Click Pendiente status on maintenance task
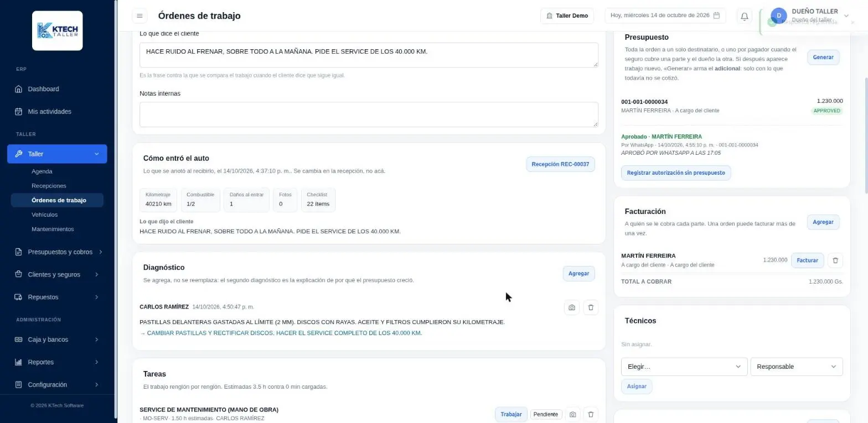Screen dimensions: 868x423 pyautogui.click(x=546, y=414)
